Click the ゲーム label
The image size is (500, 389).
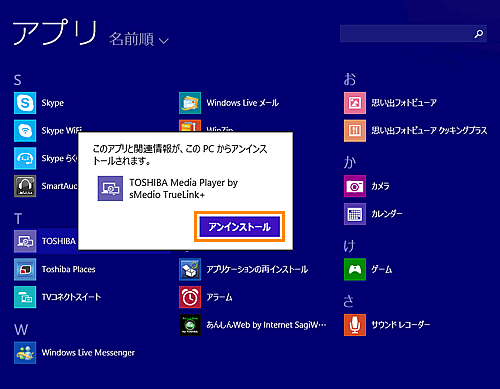pyautogui.click(x=382, y=269)
